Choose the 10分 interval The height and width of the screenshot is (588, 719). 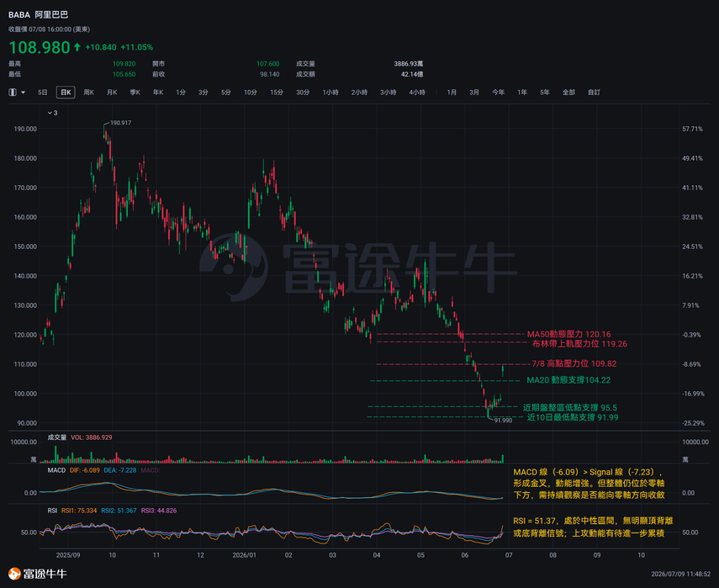click(251, 93)
